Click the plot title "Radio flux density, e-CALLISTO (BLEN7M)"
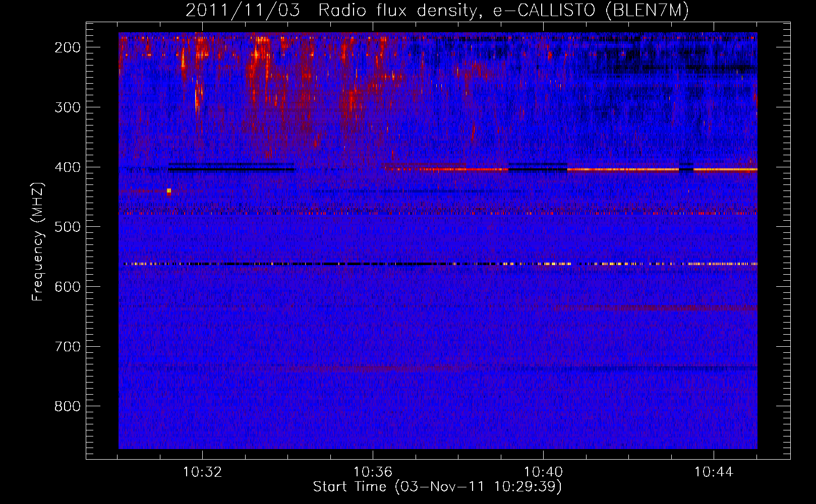 tap(503, 11)
